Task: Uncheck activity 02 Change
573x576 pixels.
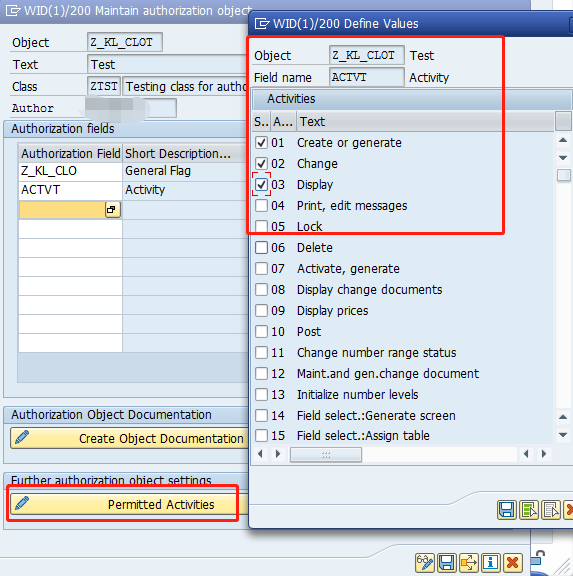Action: [262, 163]
